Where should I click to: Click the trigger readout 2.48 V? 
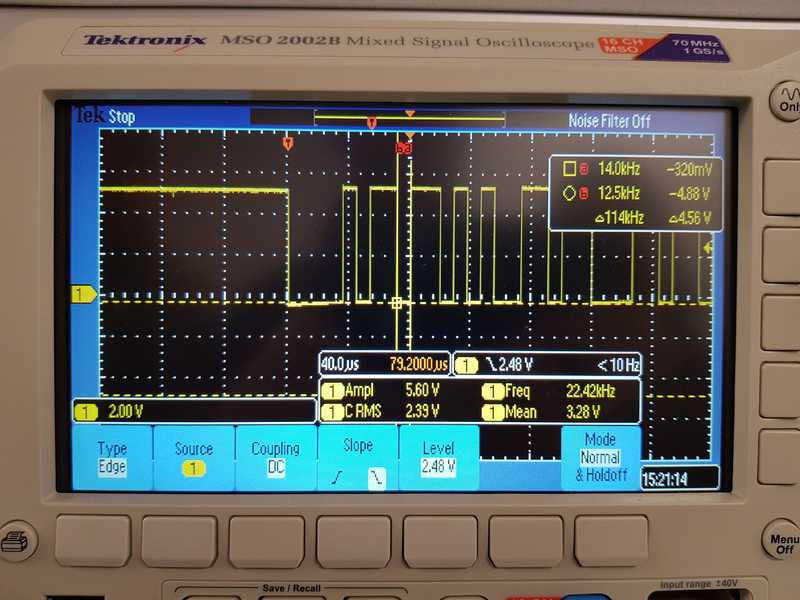[x=516, y=364]
